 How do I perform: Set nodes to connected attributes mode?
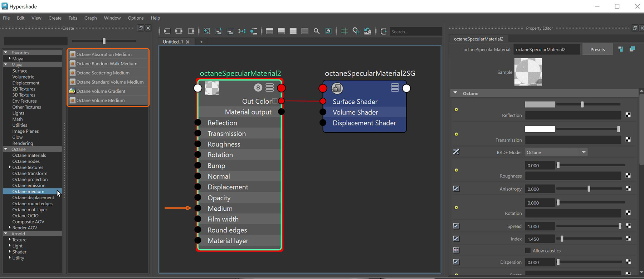(282, 31)
